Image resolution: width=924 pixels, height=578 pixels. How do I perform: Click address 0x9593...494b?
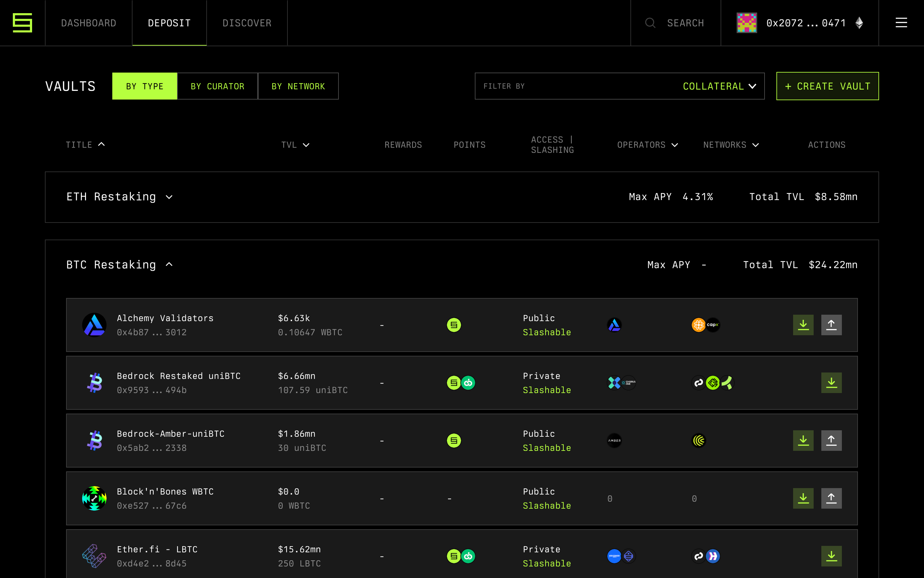pos(151,390)
